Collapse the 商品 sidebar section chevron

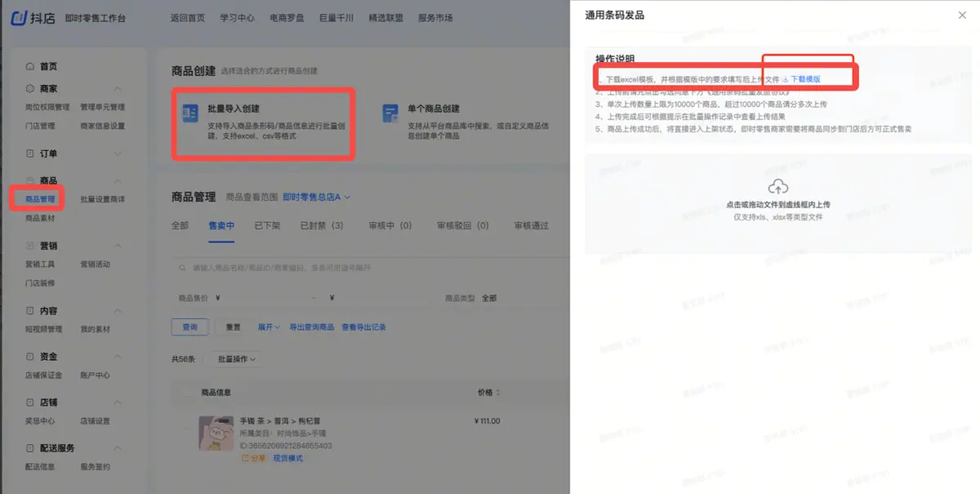(118, 180)
